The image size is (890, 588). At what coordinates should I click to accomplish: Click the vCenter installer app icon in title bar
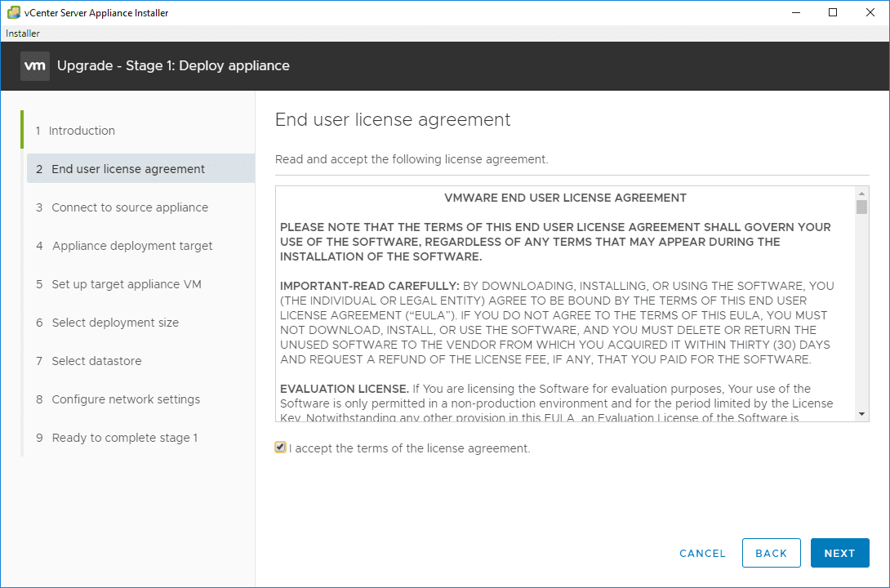14,13
